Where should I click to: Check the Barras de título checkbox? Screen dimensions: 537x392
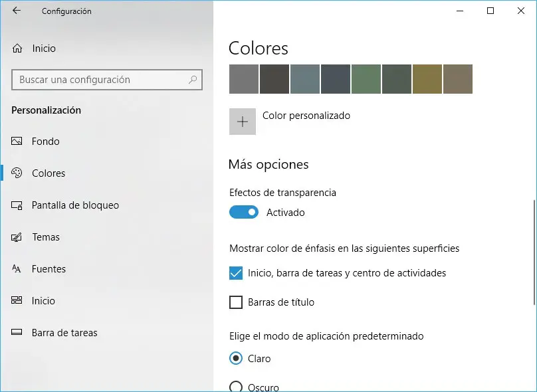tap(236, 302)
